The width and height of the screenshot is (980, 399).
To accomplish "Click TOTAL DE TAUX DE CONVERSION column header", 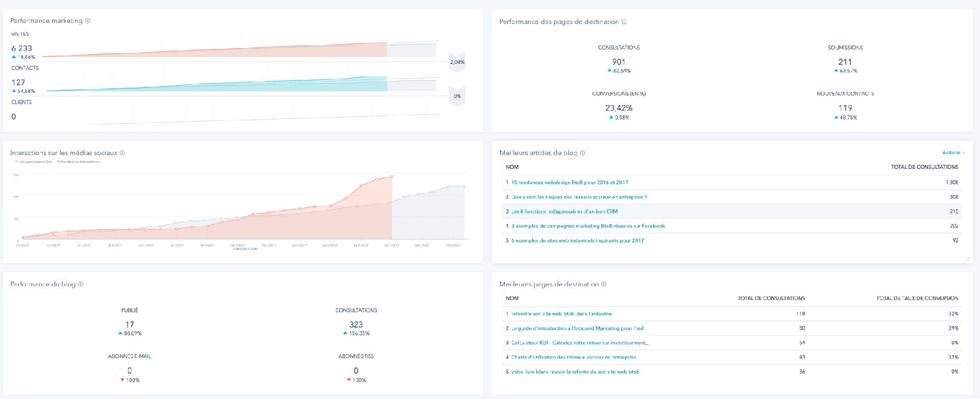I will [917, 298].
